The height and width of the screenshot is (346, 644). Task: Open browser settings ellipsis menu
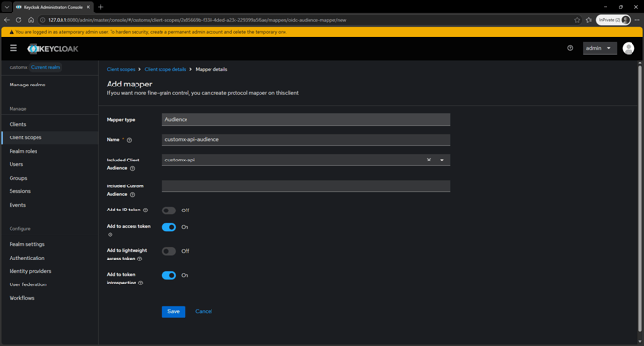(x=637, y=20)
